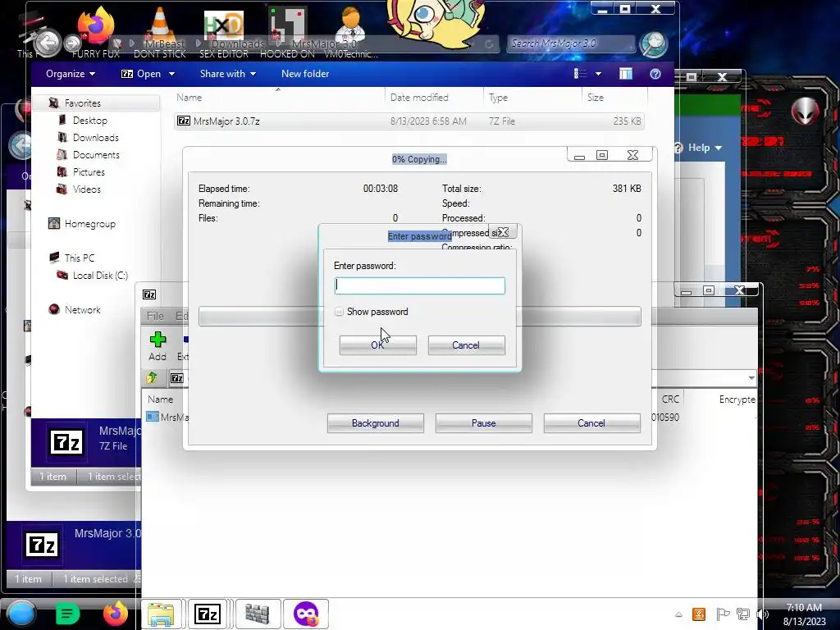840x630 pixels.
Task: Cancel the Enter password dialog
Action: [466, 345]
